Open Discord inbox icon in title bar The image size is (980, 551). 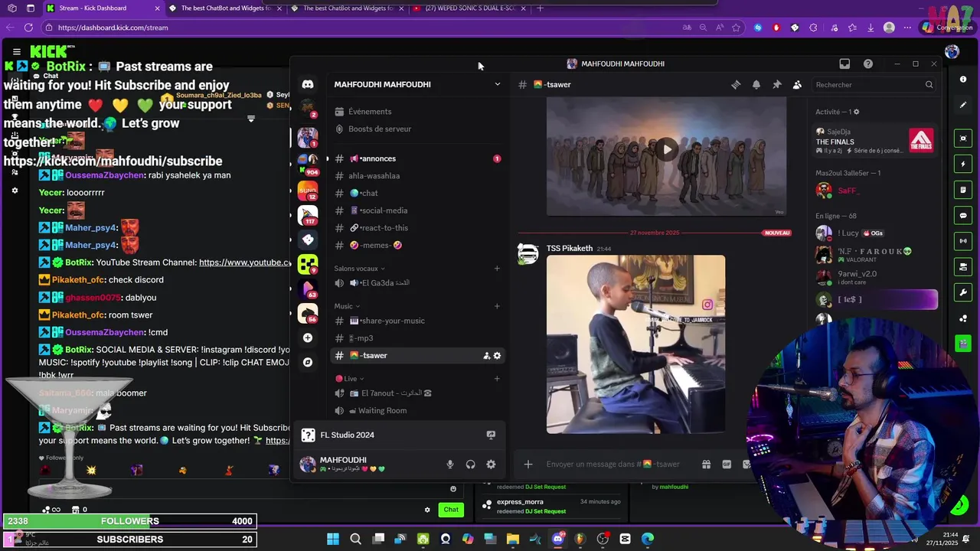tap(844, 64)
